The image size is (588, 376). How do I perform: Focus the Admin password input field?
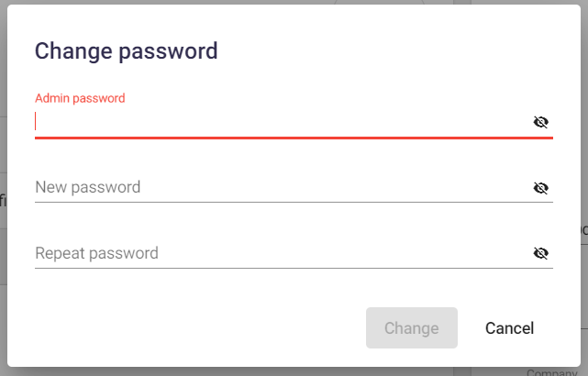pos(282,122)
